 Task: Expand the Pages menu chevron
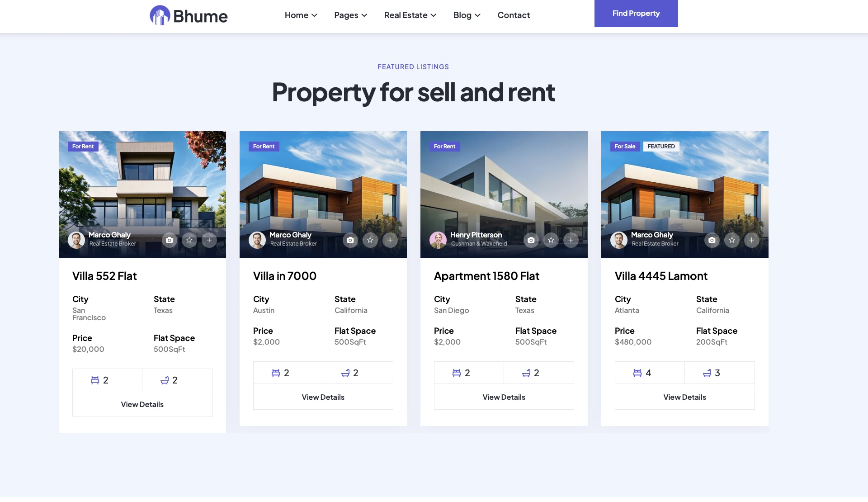[364, 15]
